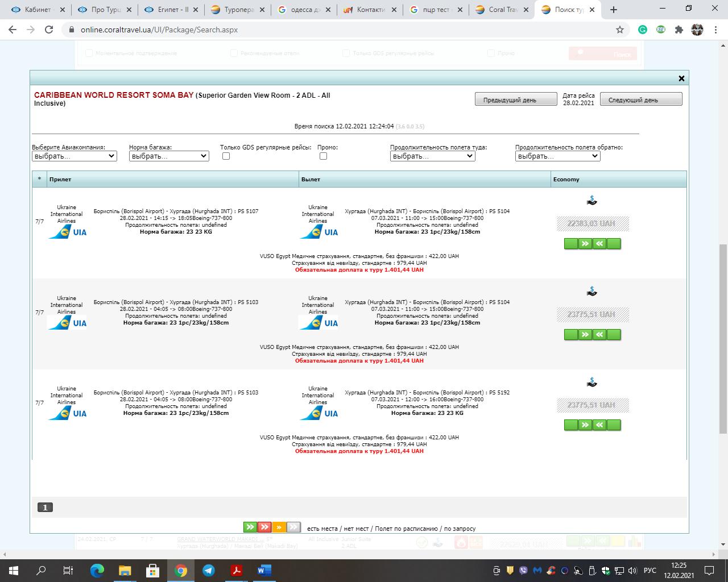Click Предыдущий день button
Image resolution: width=728 pixels, height=582 pixels.
coord(515,99)
